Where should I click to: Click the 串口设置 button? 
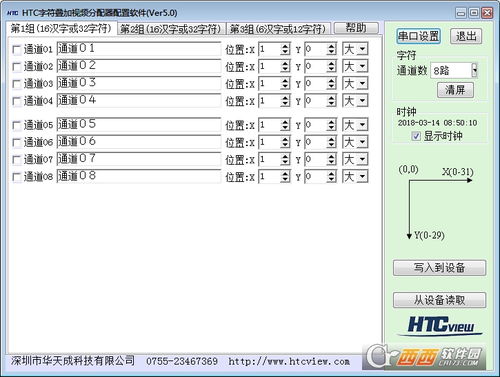coord(419,36)
